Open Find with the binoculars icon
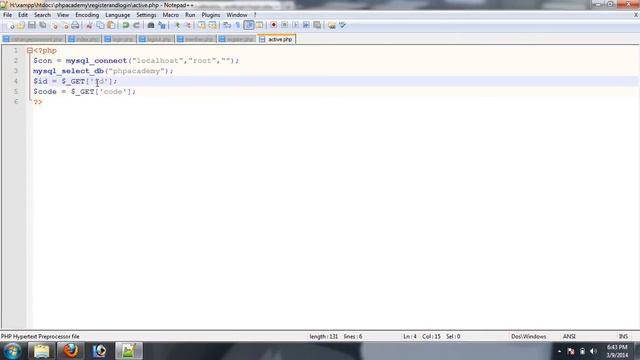 [x=151, y=25]
